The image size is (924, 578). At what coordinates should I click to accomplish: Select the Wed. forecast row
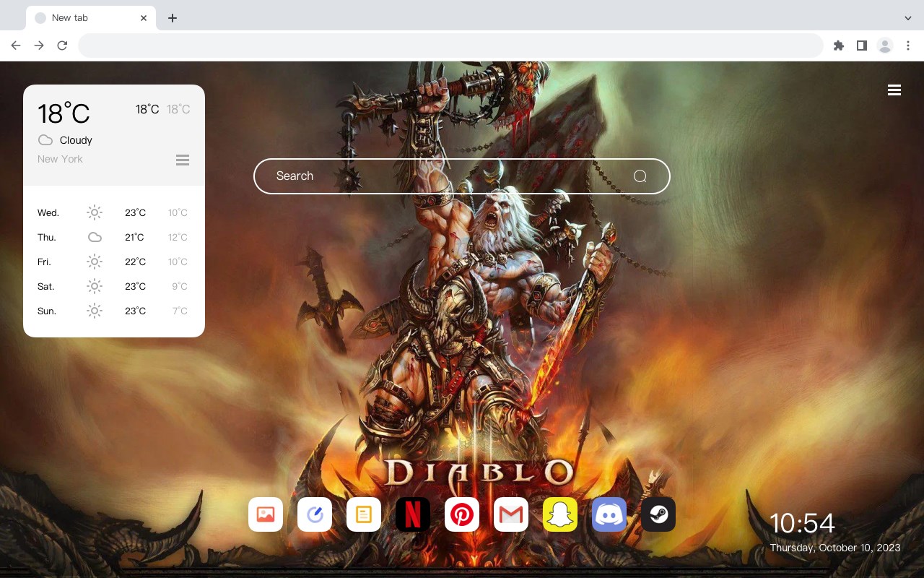pyautogui.click(x=114, y=212)
